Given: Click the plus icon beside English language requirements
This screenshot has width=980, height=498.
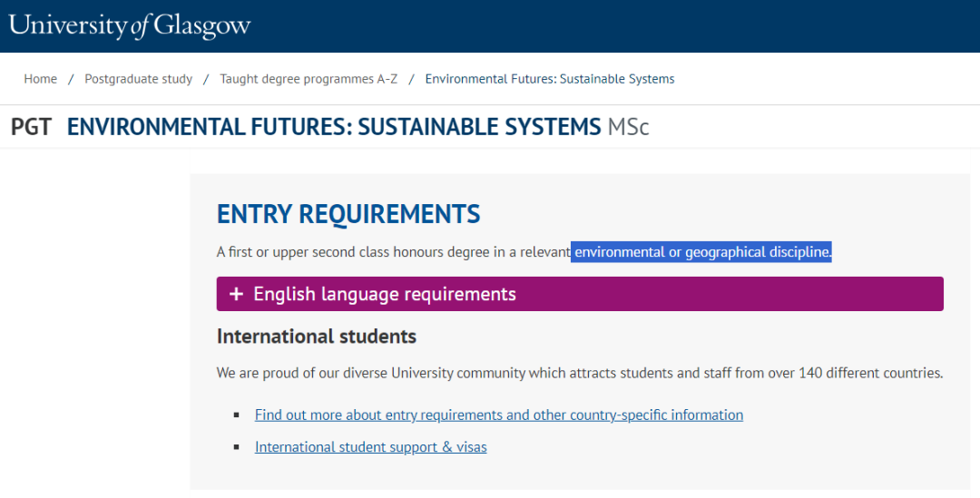Looking at the screenshot, I should point(236,294).
